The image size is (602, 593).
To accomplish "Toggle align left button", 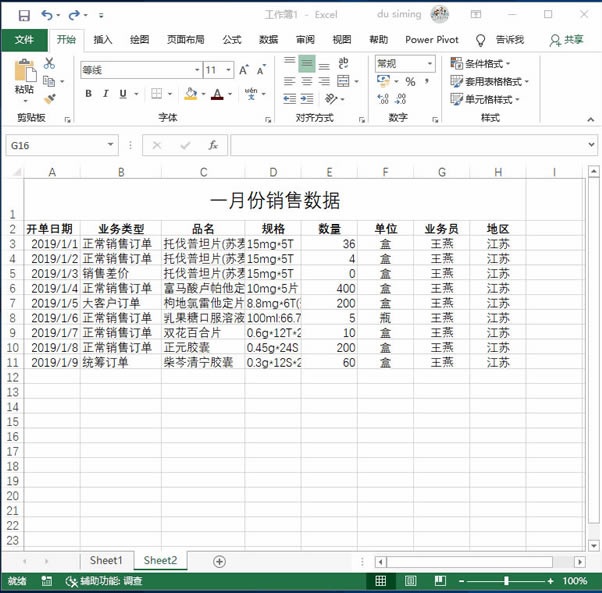I will tap(289, 81).
